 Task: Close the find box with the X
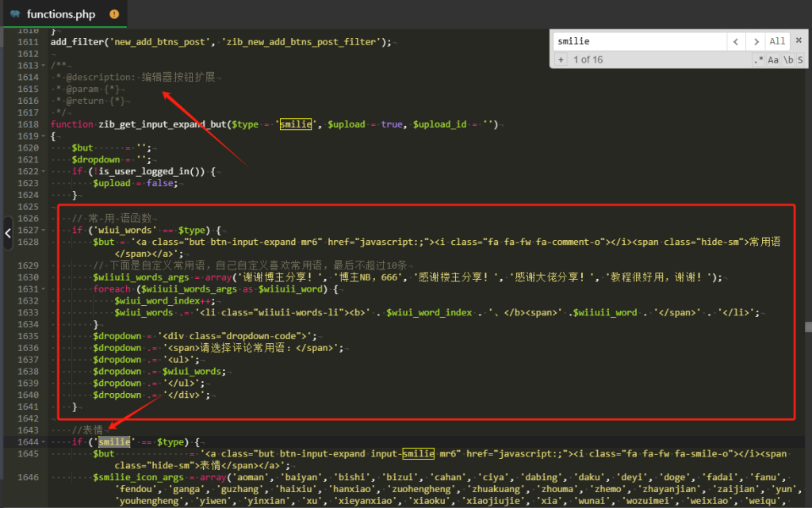(x=798, y=41)
